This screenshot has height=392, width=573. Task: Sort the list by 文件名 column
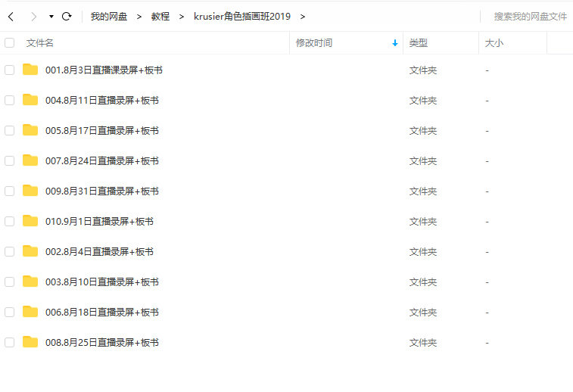pos(40,43)
